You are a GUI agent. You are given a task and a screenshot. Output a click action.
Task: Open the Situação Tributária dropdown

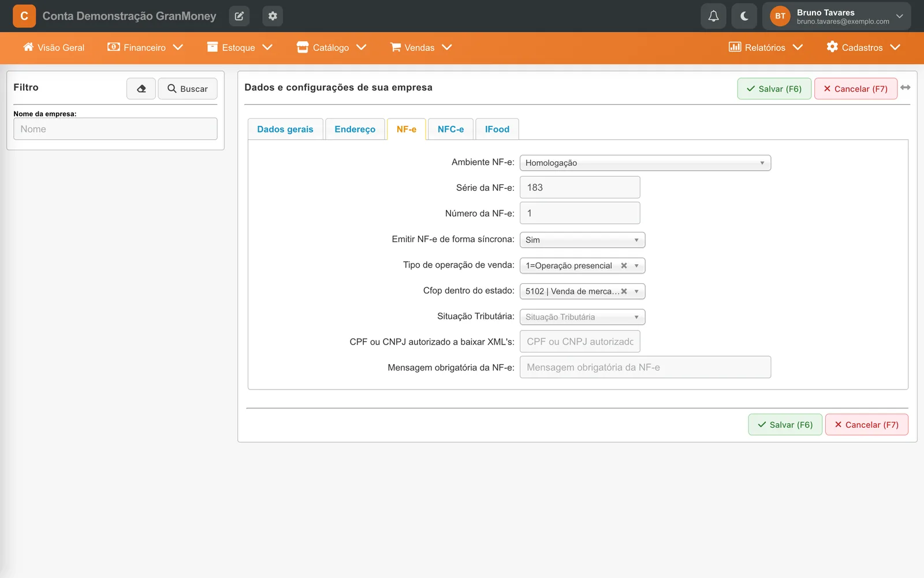582,317
